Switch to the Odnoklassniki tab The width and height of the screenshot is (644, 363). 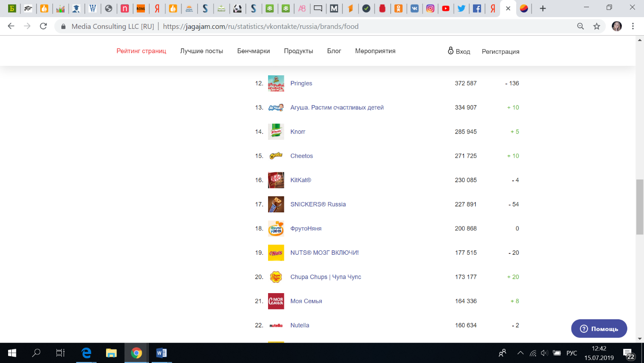click(398, 9)
